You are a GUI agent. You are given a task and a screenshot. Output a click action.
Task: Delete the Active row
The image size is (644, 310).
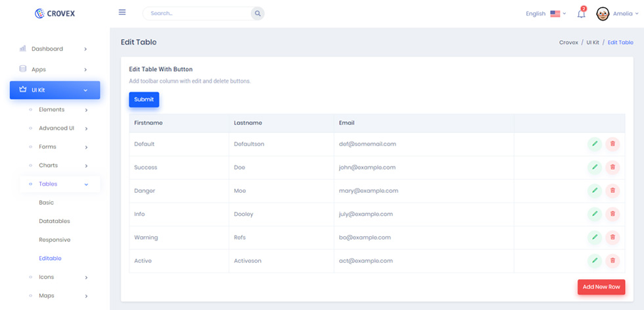click(x=612, y=261)
